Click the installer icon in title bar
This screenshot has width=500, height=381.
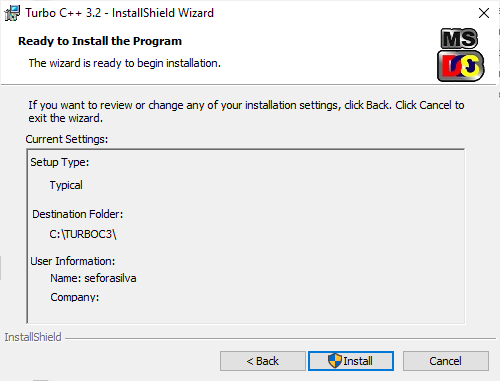click(12, 13)
